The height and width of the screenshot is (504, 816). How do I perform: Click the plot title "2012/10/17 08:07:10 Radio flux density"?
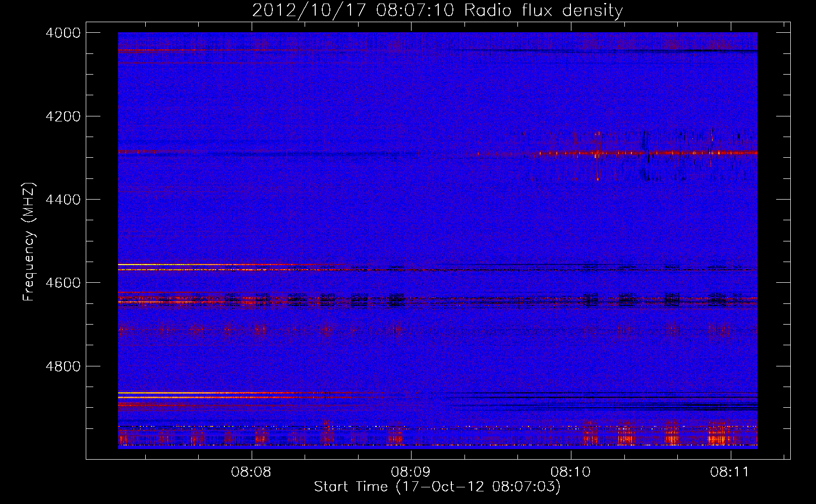pos(437,10)
